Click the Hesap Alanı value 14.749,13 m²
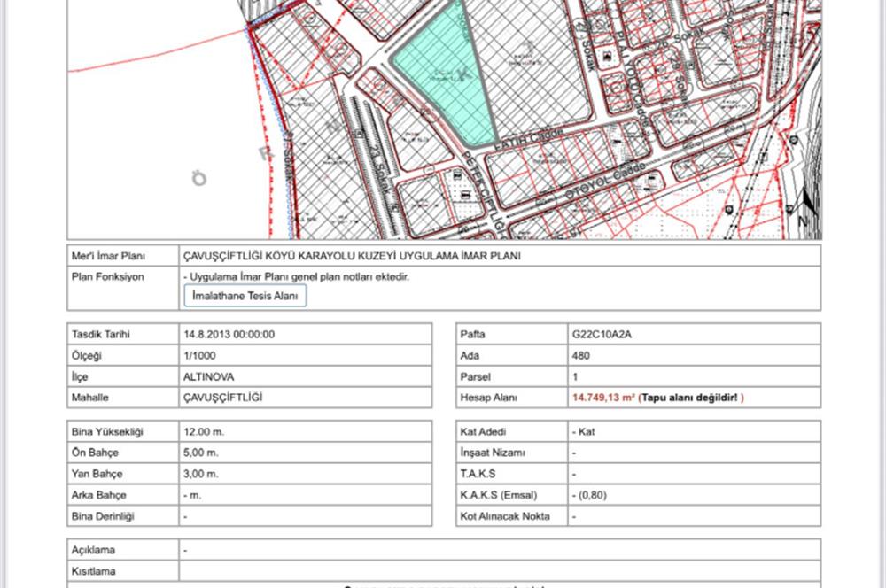This screenshot has width=886, height=588. pyautogui.click(x=603, y=398)
